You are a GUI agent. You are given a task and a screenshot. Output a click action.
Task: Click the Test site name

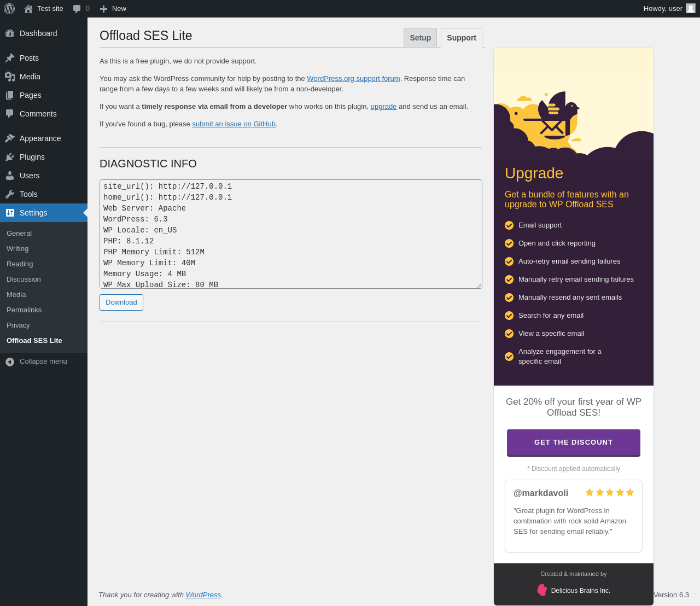coord(50,9)
